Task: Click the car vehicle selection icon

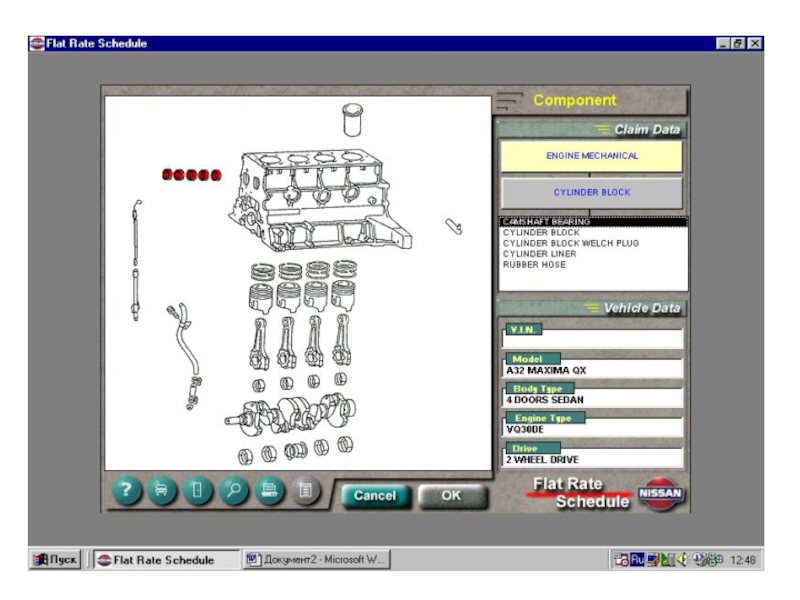Action: tap(162, 490)
